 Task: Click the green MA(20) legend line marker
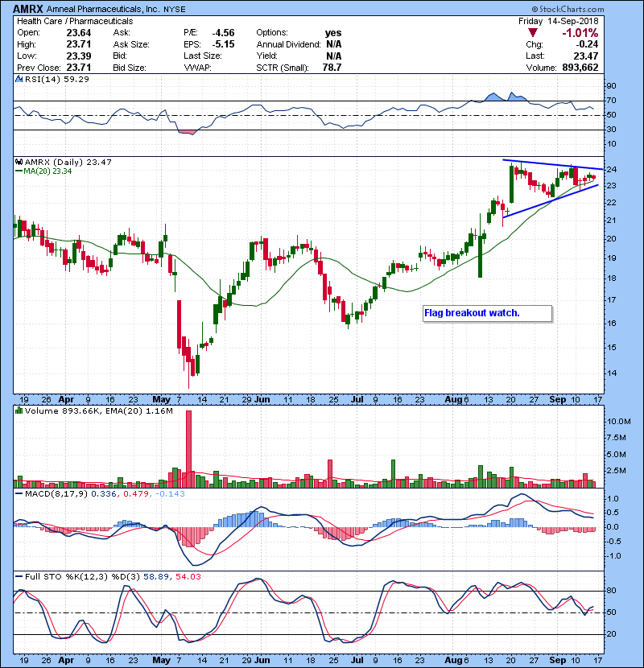(x=19, y=171)
